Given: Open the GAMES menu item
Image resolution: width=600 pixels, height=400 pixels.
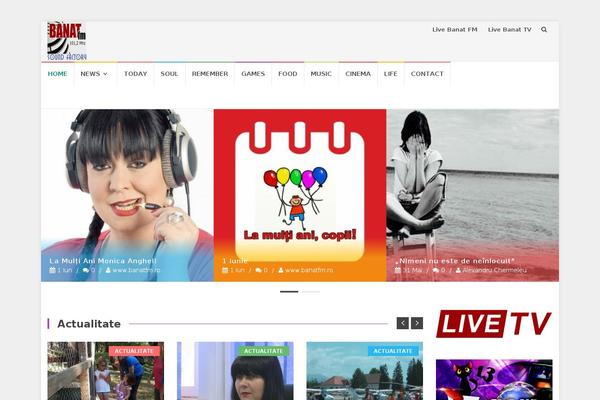Looking at the screenshot, I should 253,74.
